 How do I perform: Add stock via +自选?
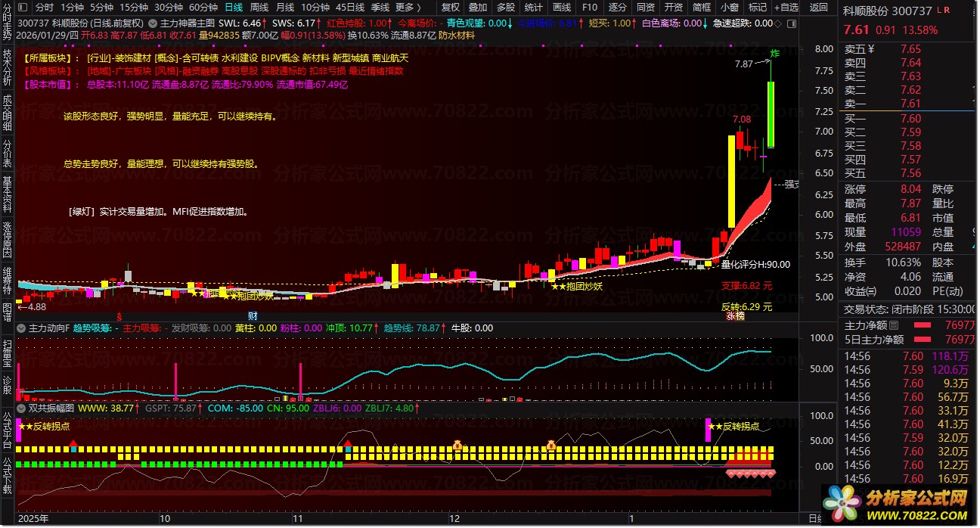pos(786,8)
